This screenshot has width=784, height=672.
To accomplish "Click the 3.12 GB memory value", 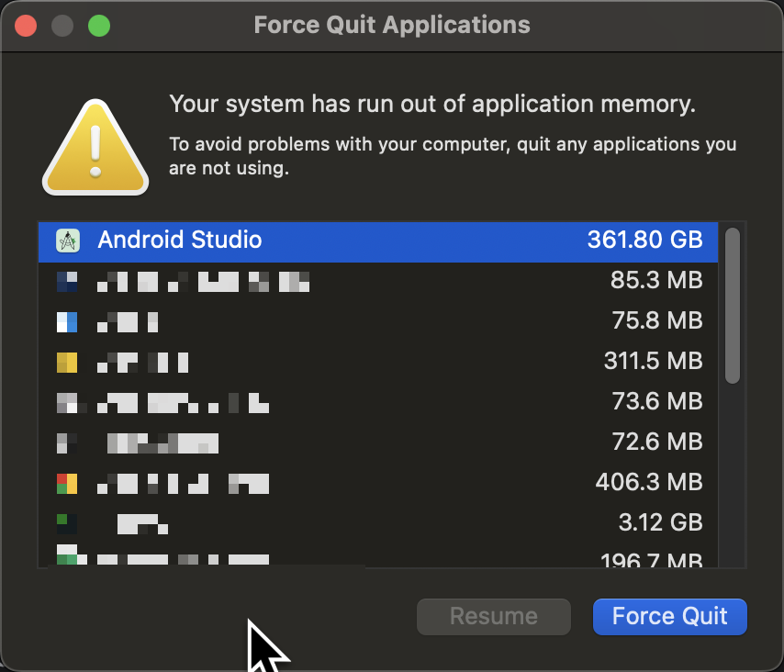I will [x=660, y=523].
